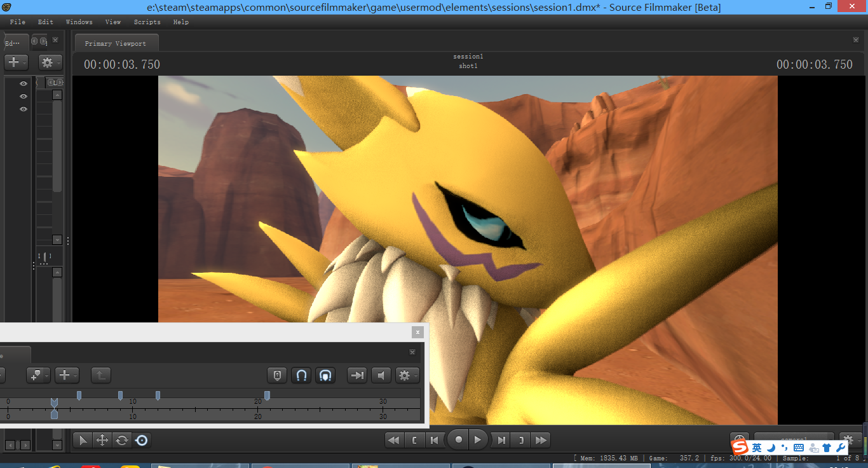Image resolution: width=868 pixels, height=468 pixels.
Task: Mute audio with the speaker icon
Action: [x=381, y=375]
